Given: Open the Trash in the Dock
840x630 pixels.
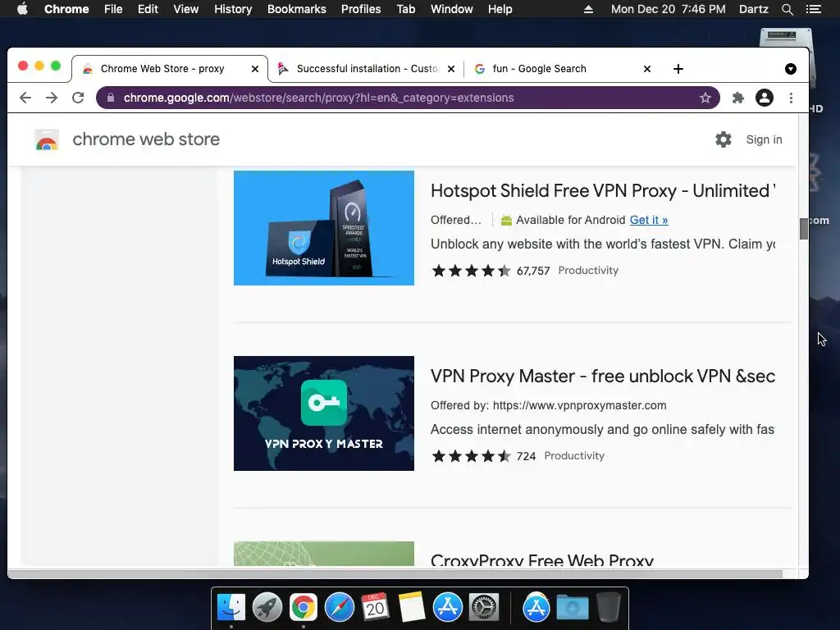Looking at the screenshot, I should [x=608, y=608].
